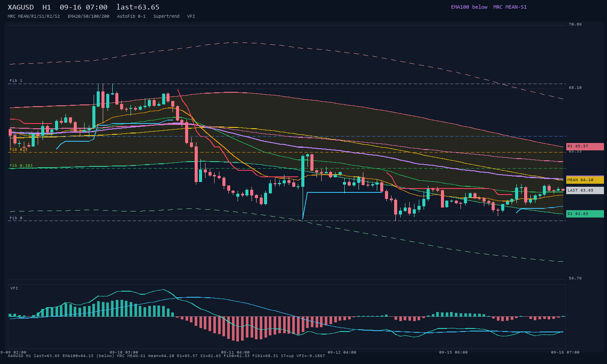This screenshot has height=364, width=607.
Task: Click 'Fib0=62.33' in the bottom status line
Action: point(237,356)
